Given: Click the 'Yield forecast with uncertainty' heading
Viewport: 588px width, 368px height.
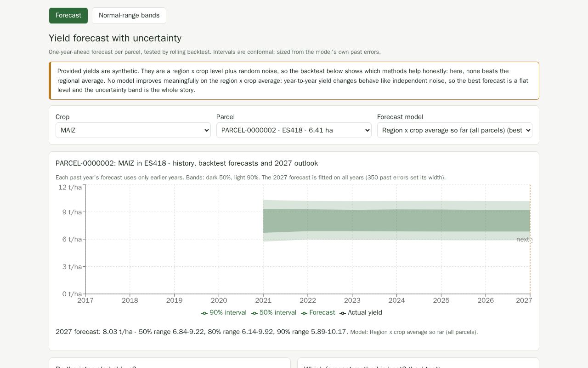Looking at the screenshot, I should coord(115,38).
